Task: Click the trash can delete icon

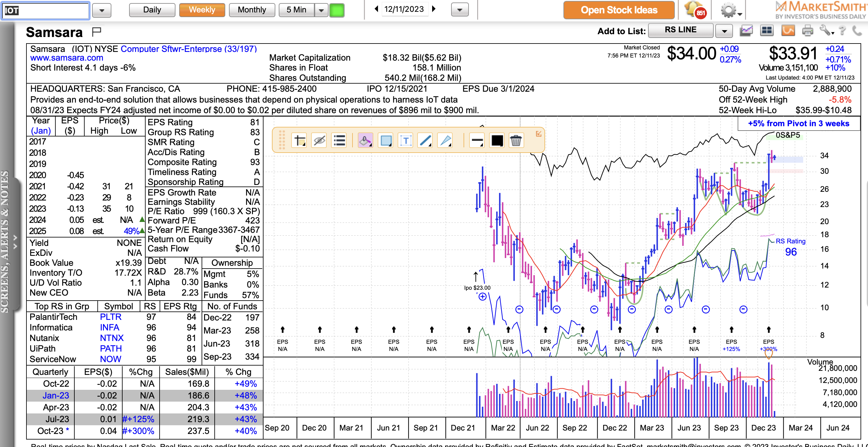Action: coord(516,141)
